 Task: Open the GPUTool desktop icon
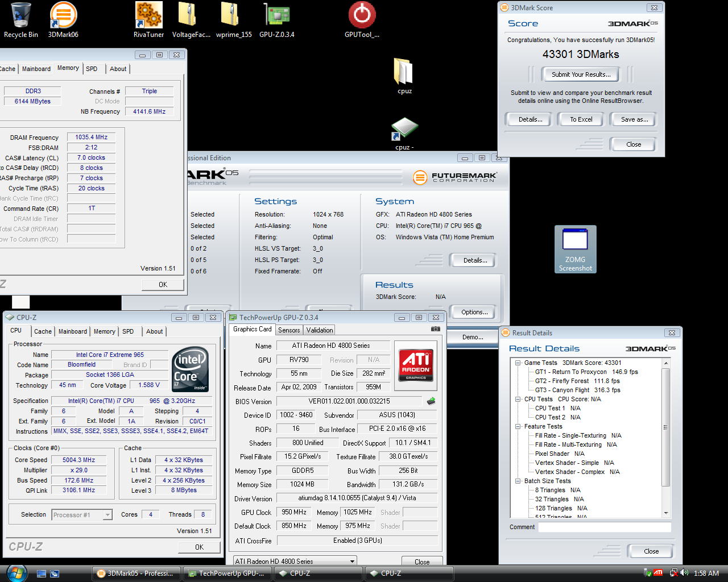tap(362, 20)
